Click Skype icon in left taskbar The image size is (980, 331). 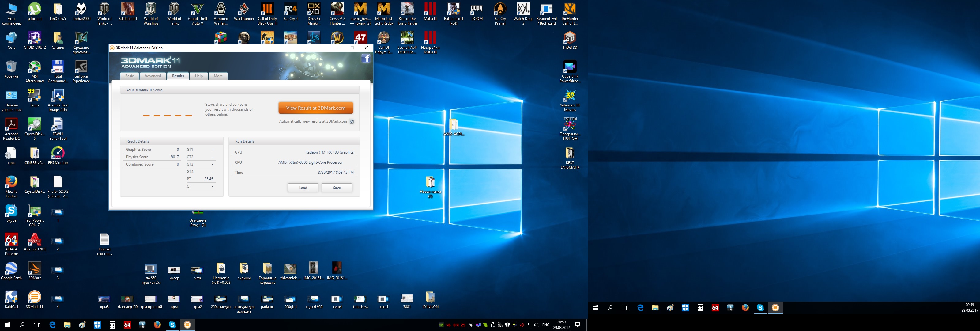pos(172,325)
